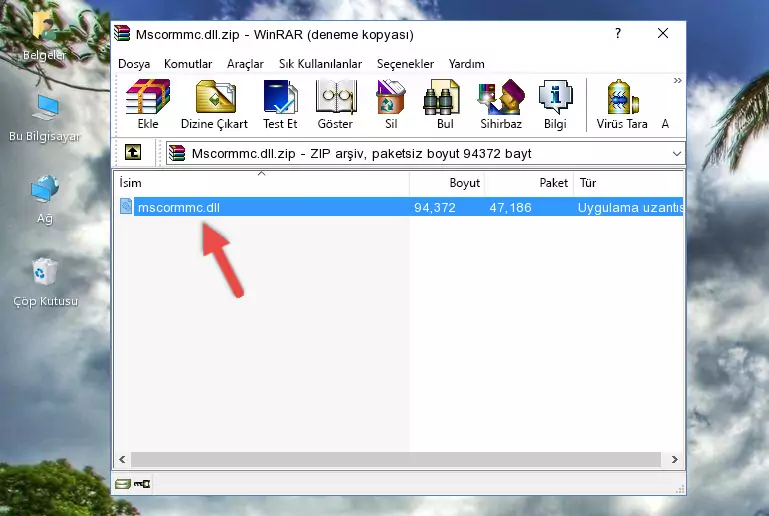Select the mscormmc.dll file name
The height and width of the screenshot is (516, 769).
pyautogui.click(x=179, y=207)
